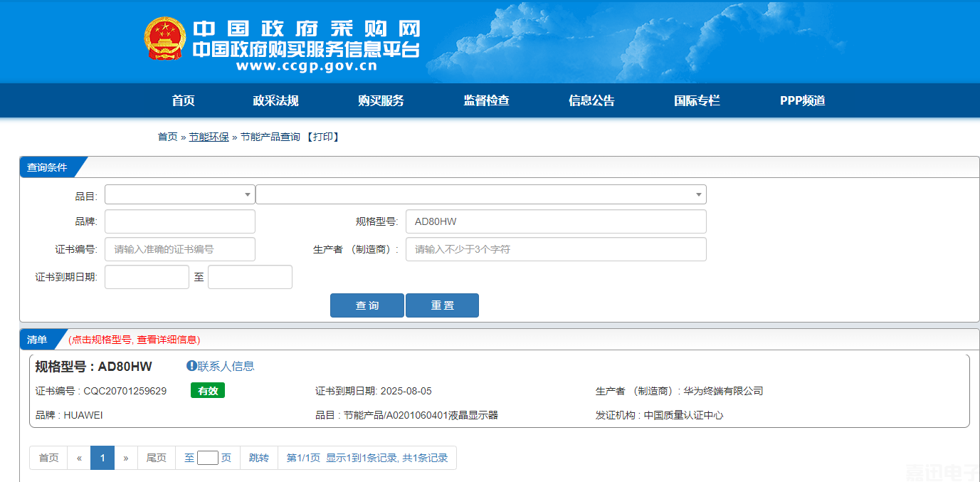This screenshot has height=482, width=980.
Task: Open 信息公告 in the top navigation
Action: click(x=591, y=100)
